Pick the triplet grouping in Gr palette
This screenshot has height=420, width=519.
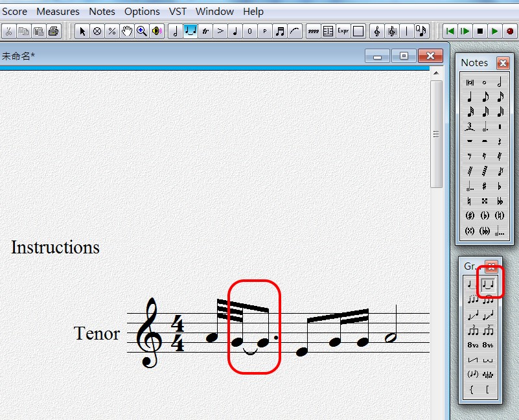(472, 329)
